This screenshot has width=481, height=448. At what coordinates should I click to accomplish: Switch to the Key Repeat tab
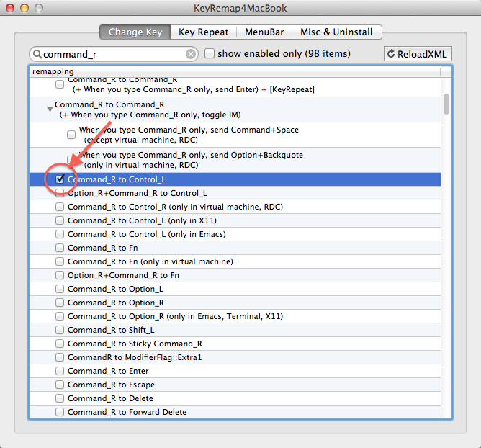[x=203, y=32]
